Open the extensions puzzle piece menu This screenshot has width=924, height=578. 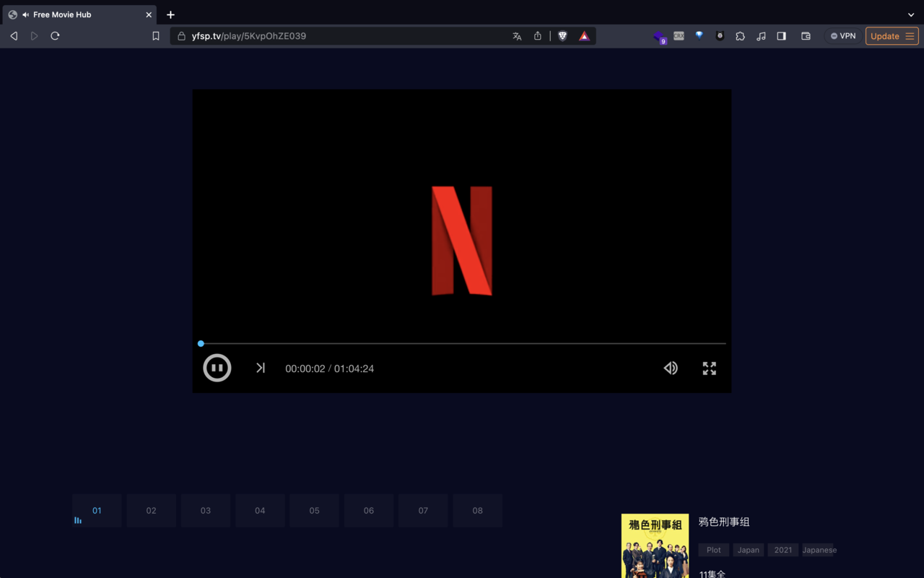coord(740,36)
